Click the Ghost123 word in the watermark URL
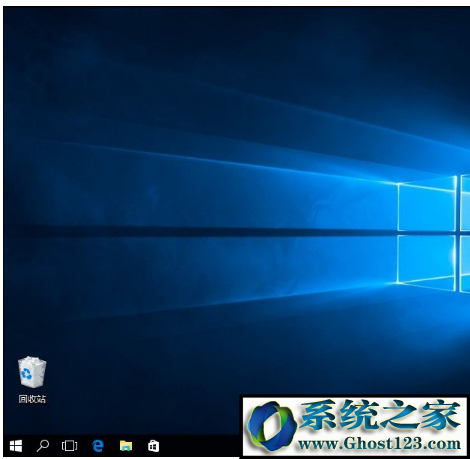This screenshot has width=470, height=459. [386, 444]
